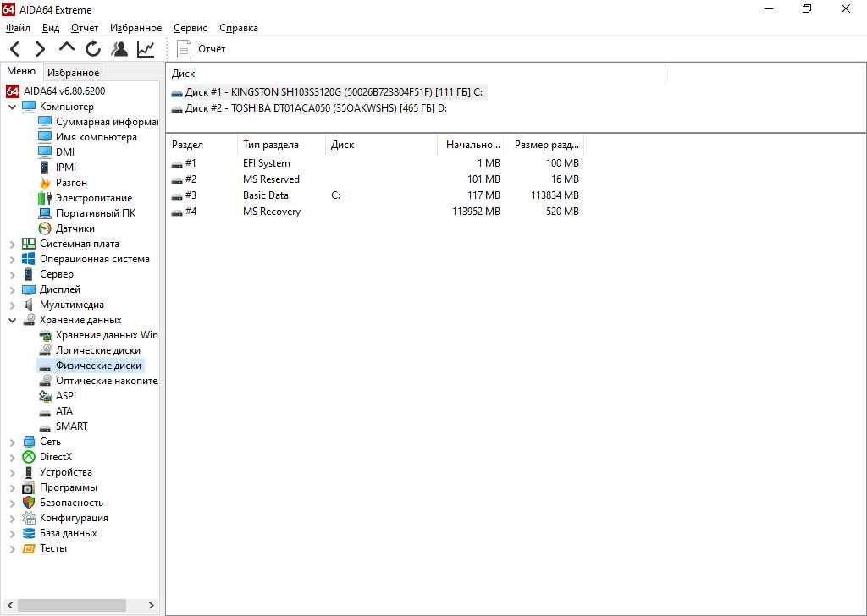Click the Разгон flame icon
Viewport: 867px width, 616px height.
(x=45, y=182)
